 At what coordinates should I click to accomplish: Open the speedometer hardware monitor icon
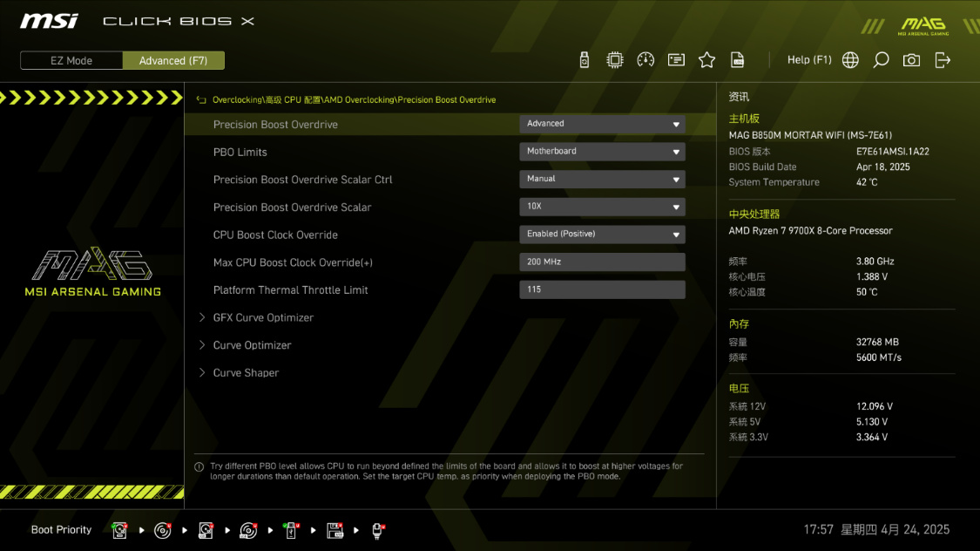click(x=645, y=60)
